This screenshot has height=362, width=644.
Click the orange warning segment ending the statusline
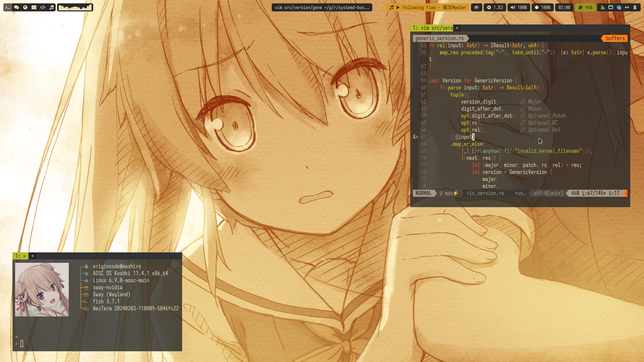(x=625, y=193)
